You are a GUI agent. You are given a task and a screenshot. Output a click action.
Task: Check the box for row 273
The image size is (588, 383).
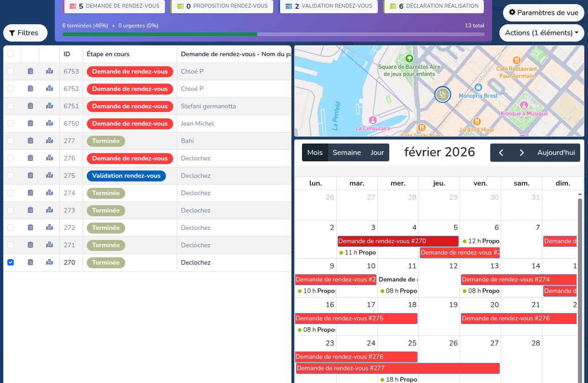(11, 210)
